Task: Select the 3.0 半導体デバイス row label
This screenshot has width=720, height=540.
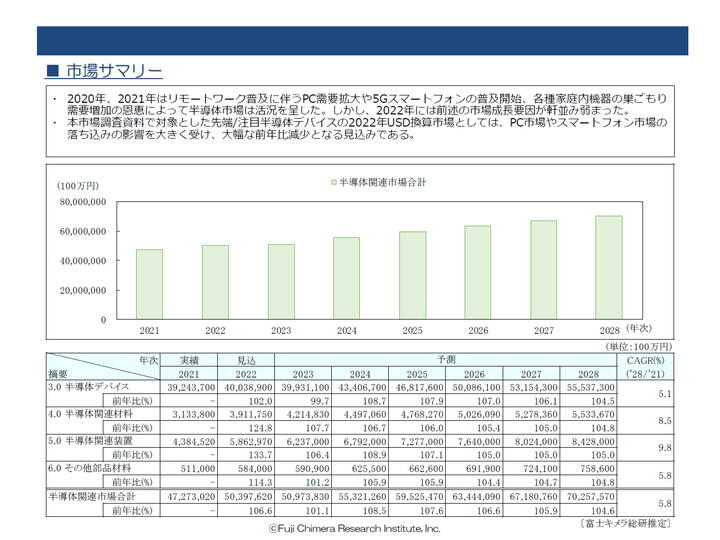Action: click(89, 387)
